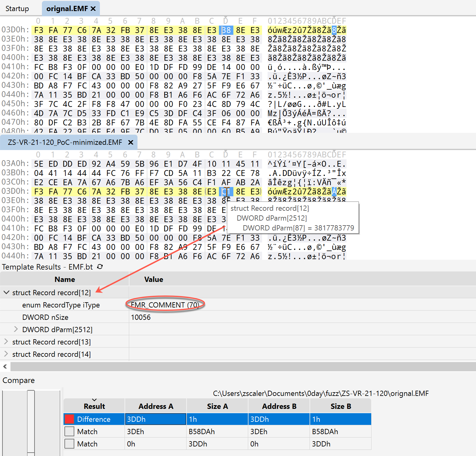Click the sort arrow above Result column
The image size is (476, 456).
pos(94,400)
